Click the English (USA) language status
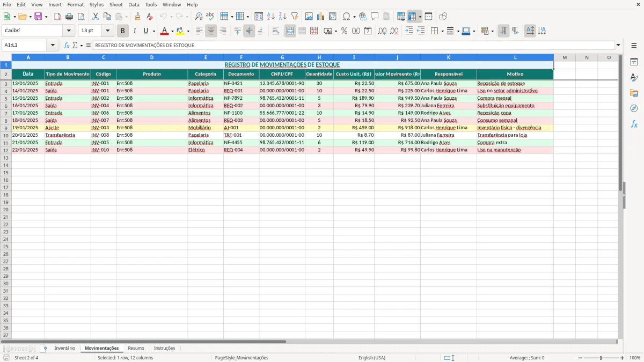This screenshot has width=644, height=362. (372, 358)
